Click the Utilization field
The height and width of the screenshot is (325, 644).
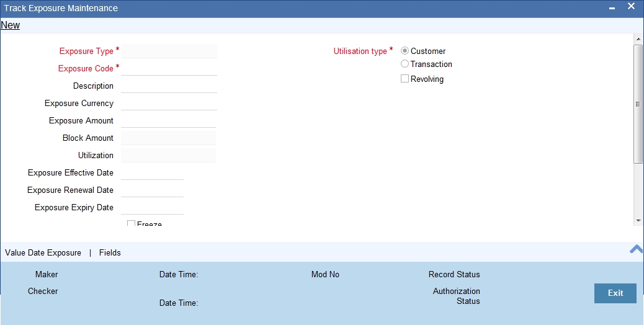[x=168, y=155]
